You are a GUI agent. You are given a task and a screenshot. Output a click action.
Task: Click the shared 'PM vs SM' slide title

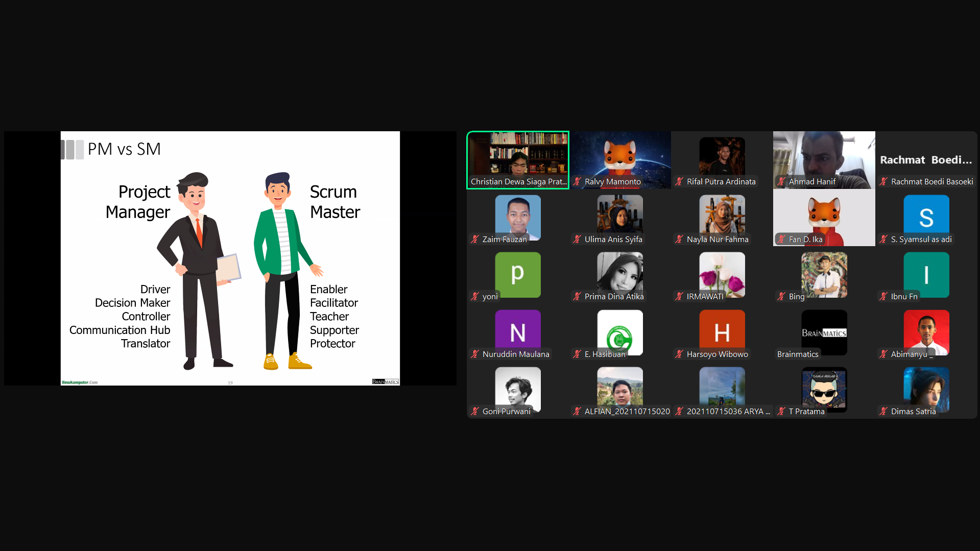coord(124,149)
